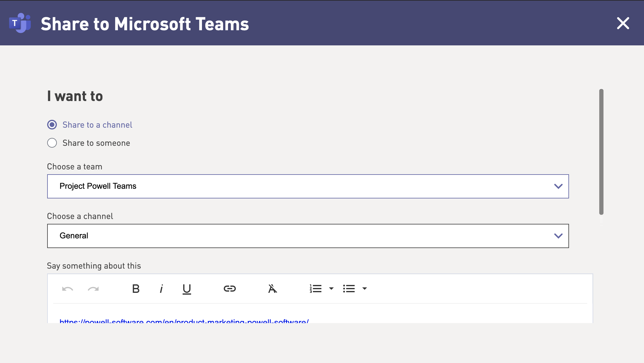The width and height of the screenshot is (644, 363).
Task: Click the Say something about this label
Action: 94,266
